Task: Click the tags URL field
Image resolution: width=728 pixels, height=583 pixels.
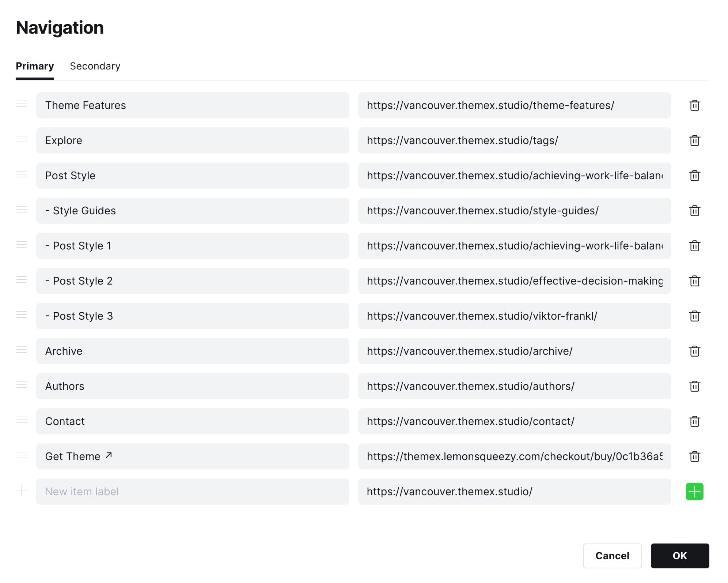Action: [x=515, y=140]
